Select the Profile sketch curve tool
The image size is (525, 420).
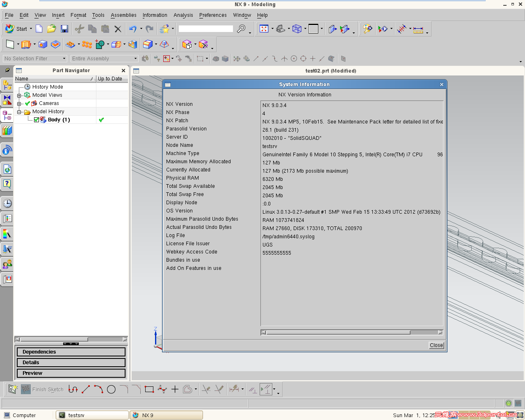click(73, 389)
